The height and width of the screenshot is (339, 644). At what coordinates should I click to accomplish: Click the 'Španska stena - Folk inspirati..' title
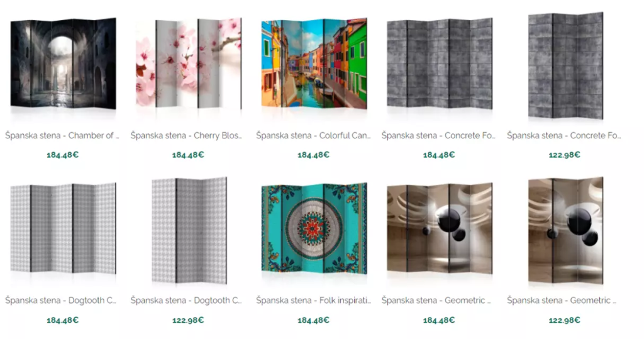coord(313,301)
